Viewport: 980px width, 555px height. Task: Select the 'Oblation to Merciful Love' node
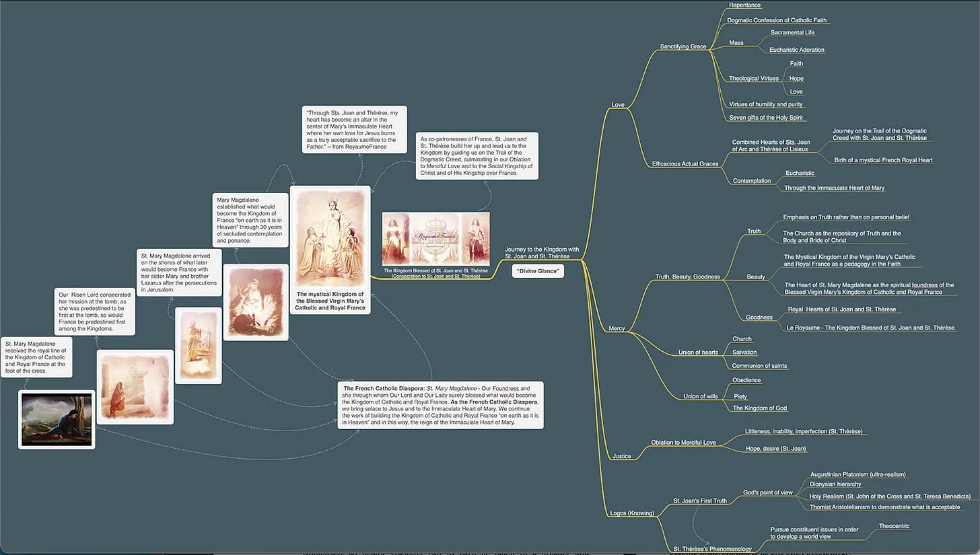[683, 442]
